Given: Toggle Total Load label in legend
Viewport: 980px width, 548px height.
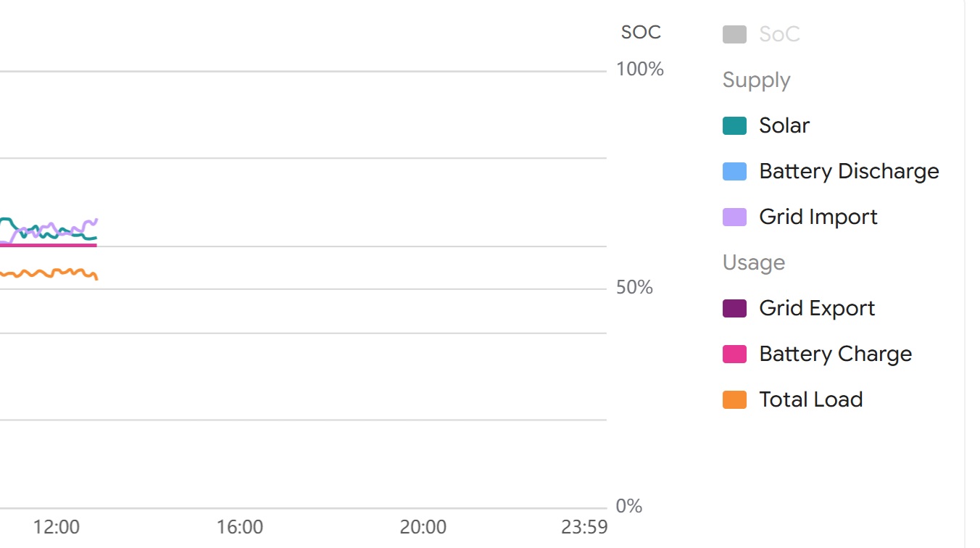Looking at the screenshot, I should 810,399.
